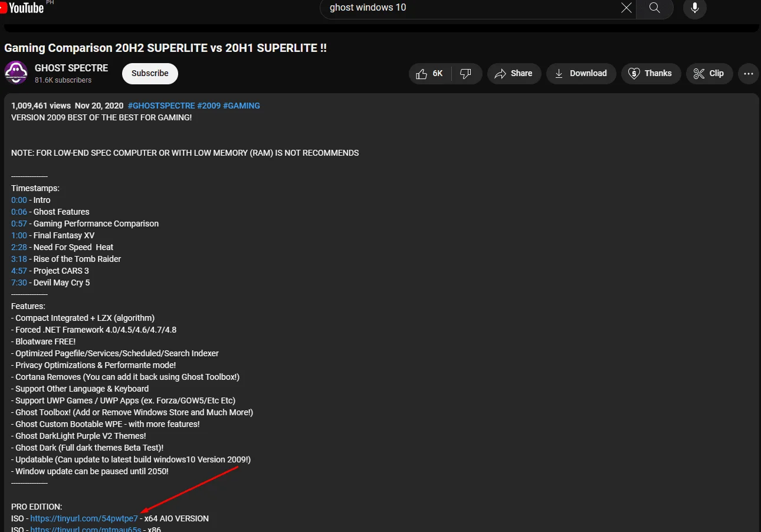
Task: Like the video with thumbs-up button
Action: click(430, 74)
